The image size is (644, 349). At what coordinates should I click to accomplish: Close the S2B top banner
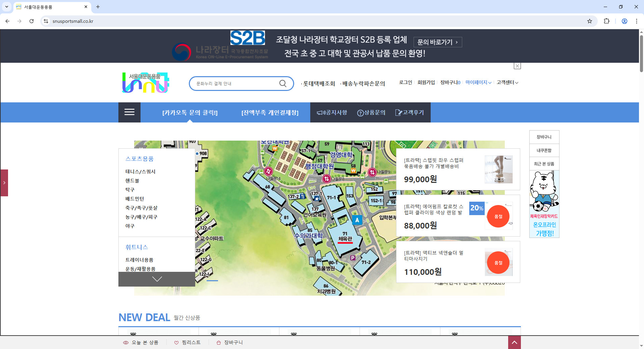517,66
